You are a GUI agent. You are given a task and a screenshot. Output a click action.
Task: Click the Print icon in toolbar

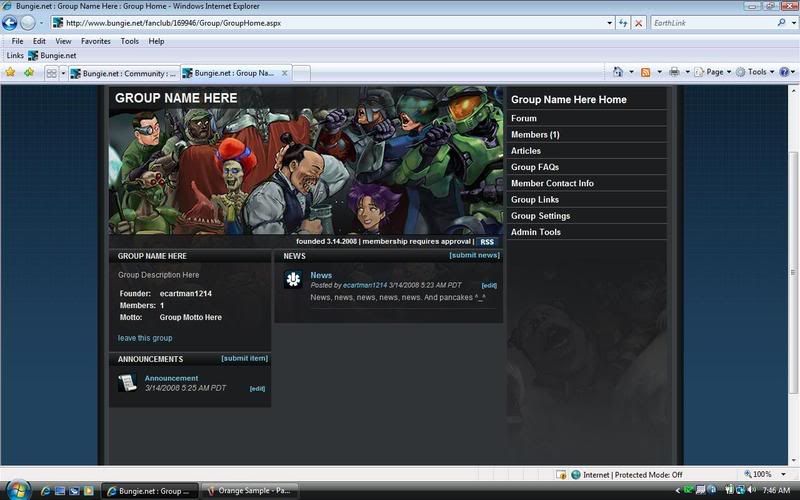click(674, 72)
